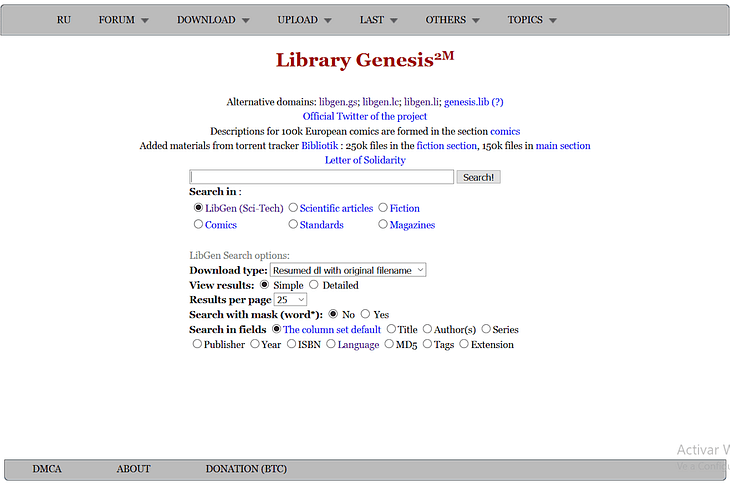Viewport: 730px width, 485px height.
Task: Visit the libgen.lc alternative domain
Action: coord(380,102)
